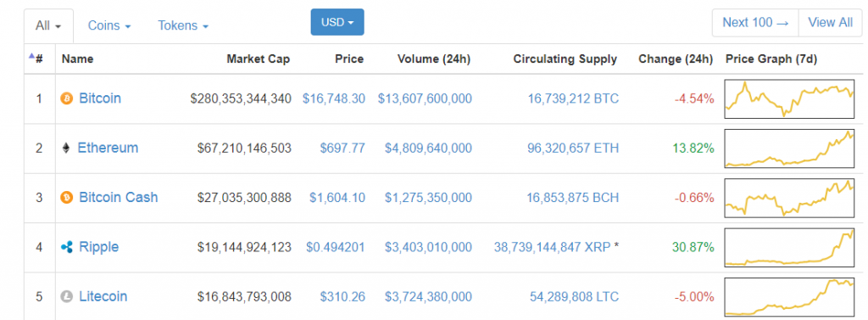This screenshot has width=868, height=320.
Task: Click Bitcoin Cash market cap $27,035,300,888
Action: 244,198
